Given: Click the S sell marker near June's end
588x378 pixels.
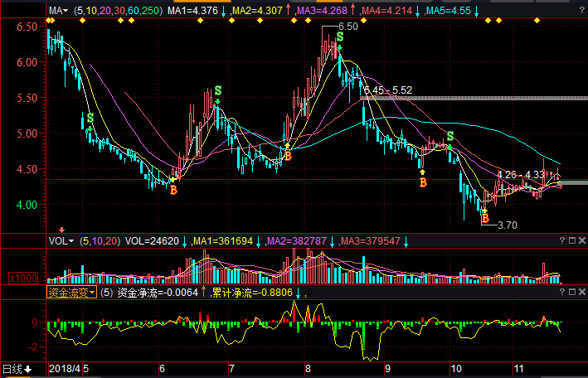Looking at the screenshot, I should tap(218, 90).
